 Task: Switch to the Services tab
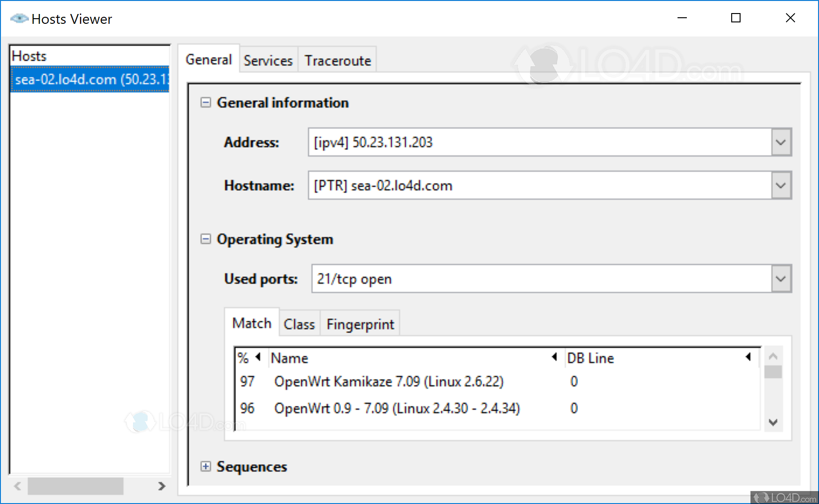pyautogui.click(x=268, y=61)
